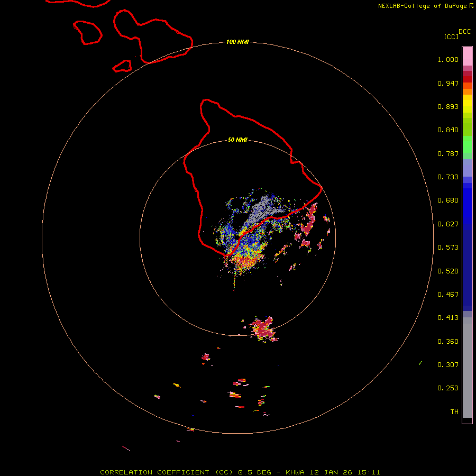Click the 0.840 scale value
Image resolution: width=476 pixels, height=476 pixels.
coord(448,130)
